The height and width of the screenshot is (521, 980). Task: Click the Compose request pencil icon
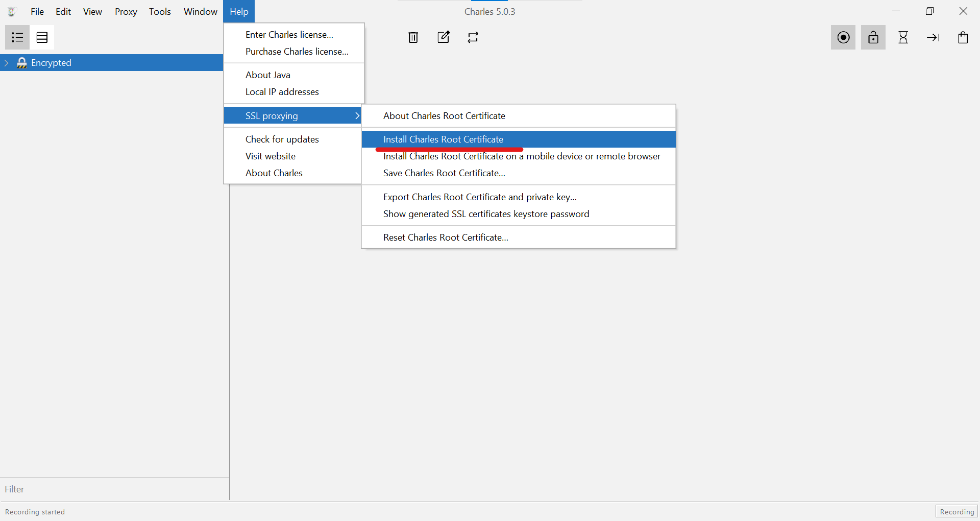coord(444,37)
